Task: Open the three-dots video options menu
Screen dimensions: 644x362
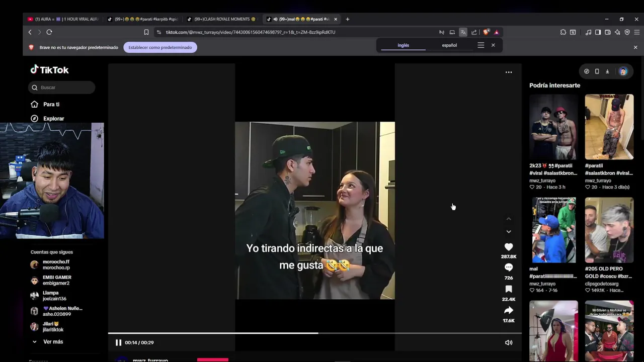Action: 509,72
